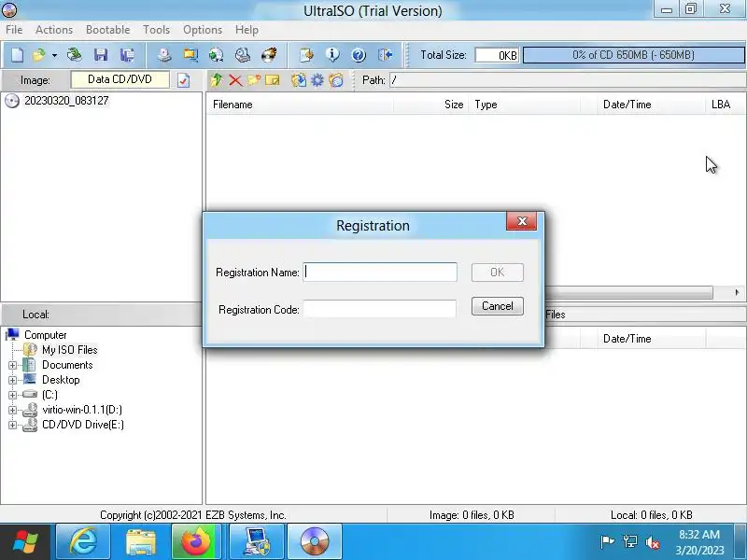Select the Desktop item in tree
The image size is (747, 560).
click(61, 380)
